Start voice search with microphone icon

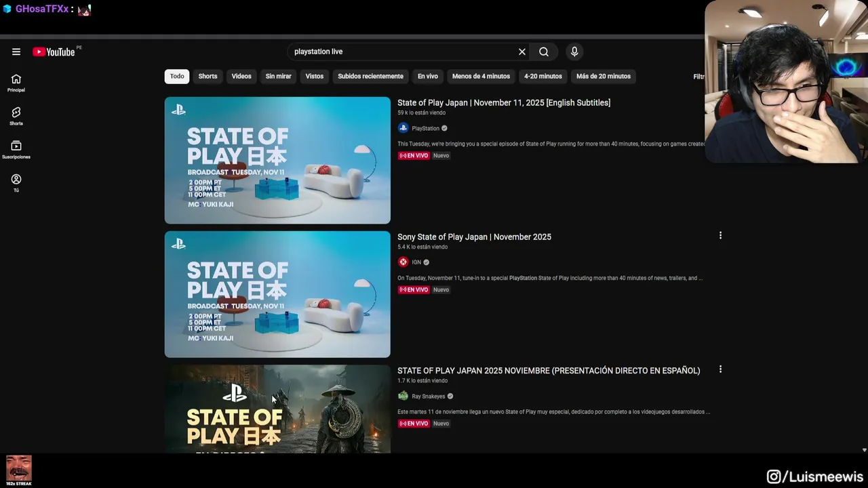coord(574,52)
